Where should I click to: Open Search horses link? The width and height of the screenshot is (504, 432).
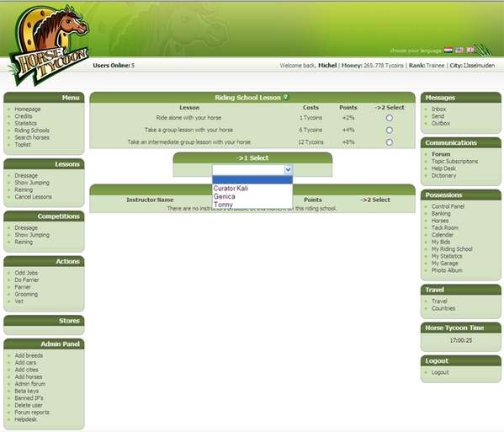pyautogui.click(x=32, y=137)
